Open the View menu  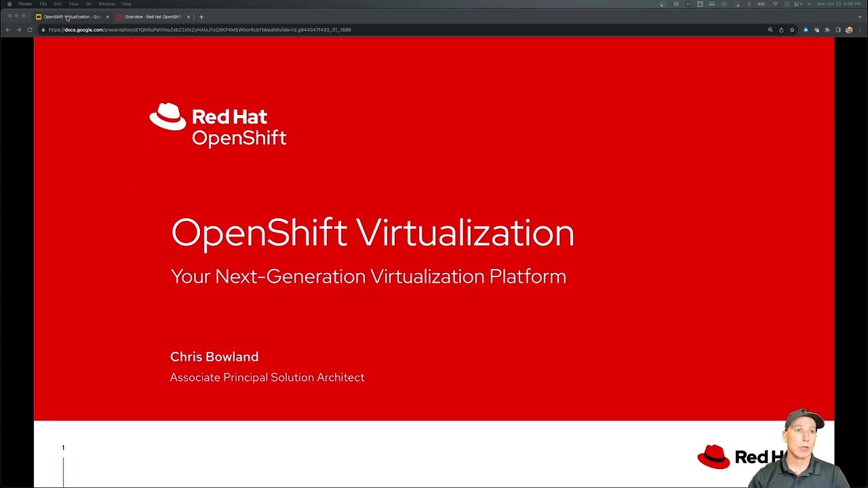coord(73,4)
